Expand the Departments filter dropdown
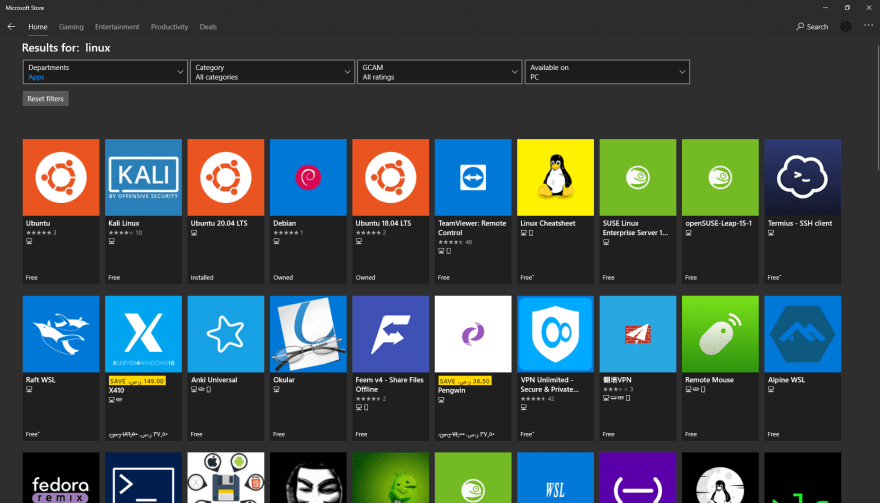The image size is (880, 503). coord(105,72)
